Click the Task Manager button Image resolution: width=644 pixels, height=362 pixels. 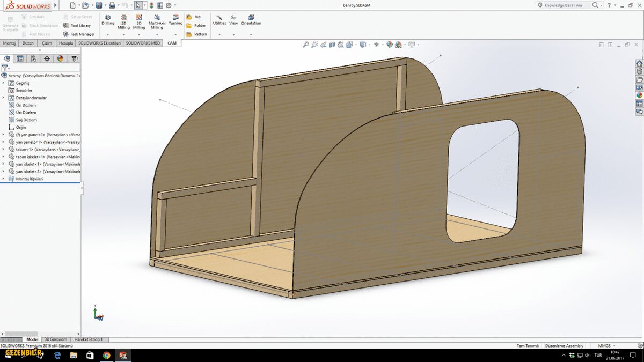point(78,34)
